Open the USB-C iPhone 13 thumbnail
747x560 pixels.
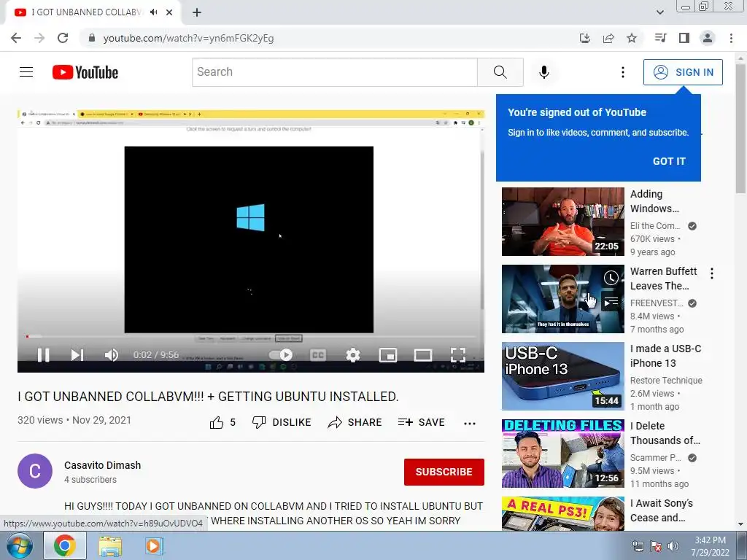tap(562, 376)
